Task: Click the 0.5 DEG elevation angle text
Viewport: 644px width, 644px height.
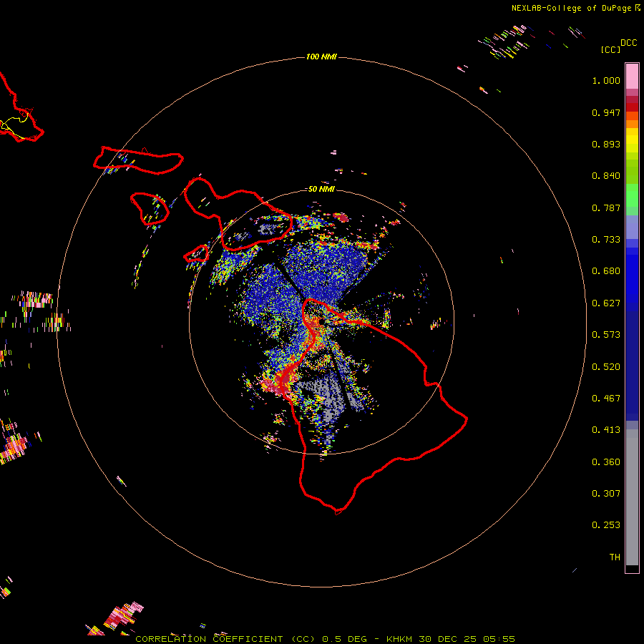Action: [344, 639]
